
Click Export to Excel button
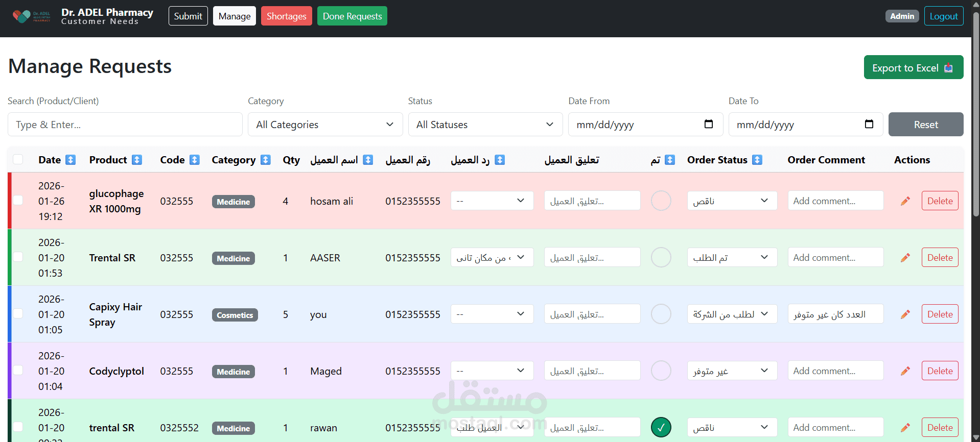pyautogui.click(x=914, y=67)
